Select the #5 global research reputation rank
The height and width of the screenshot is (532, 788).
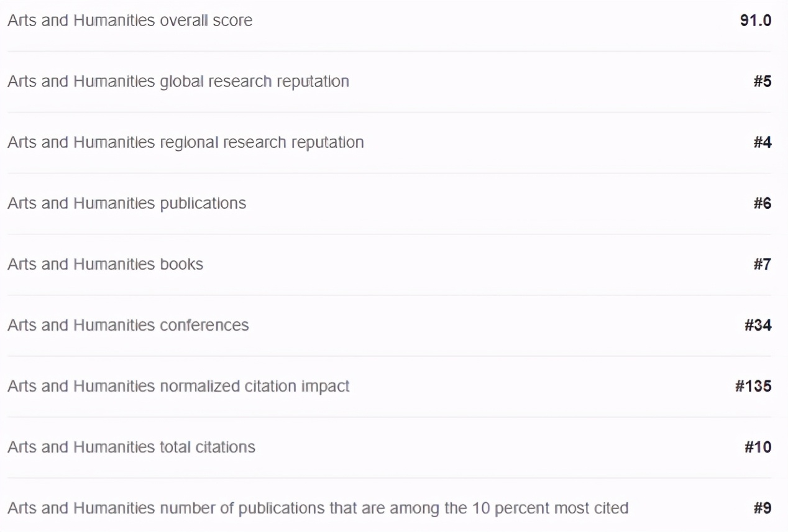tap(762, 81)
